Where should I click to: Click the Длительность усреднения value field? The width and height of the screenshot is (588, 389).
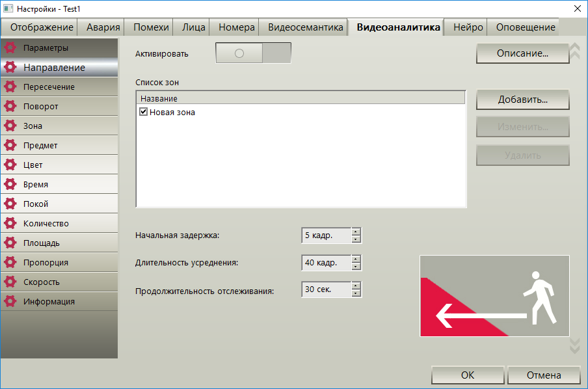pos(327,263)
